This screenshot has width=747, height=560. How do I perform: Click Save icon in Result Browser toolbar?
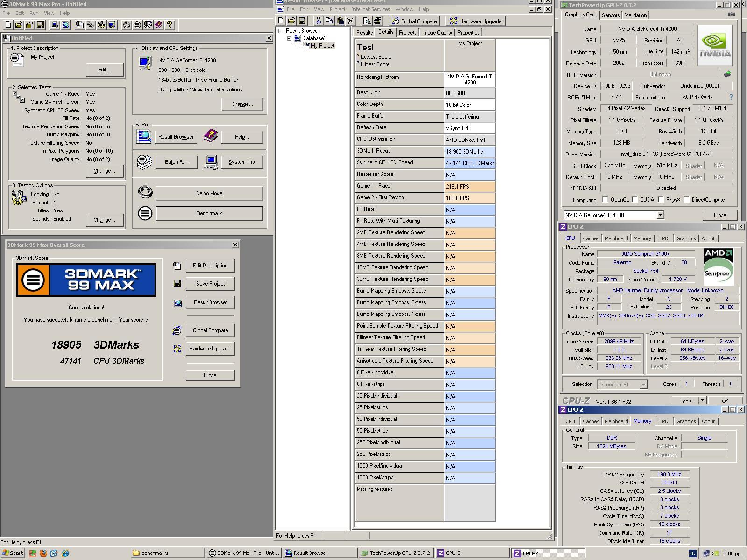(x=302, y=21)
